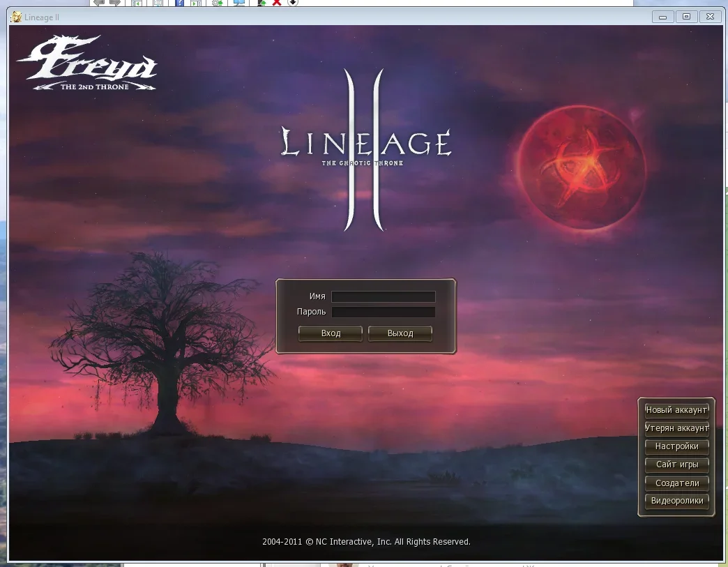The height and width of the screenshot is (567, 728).
Task: Open Видеоролики videos
Action: (676, 501)
